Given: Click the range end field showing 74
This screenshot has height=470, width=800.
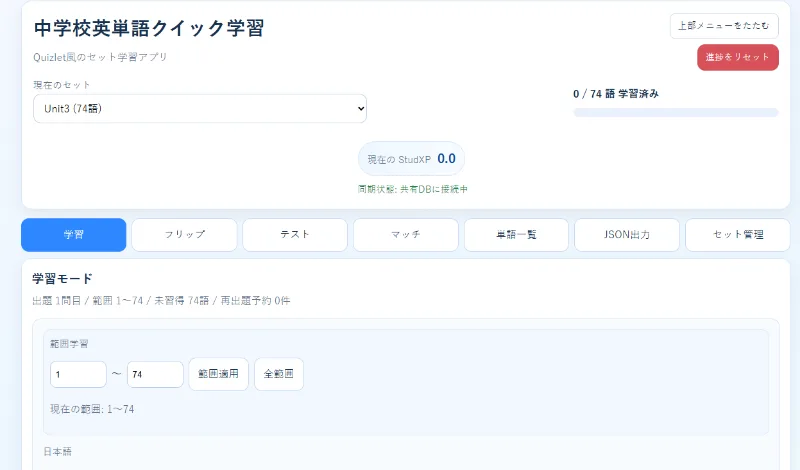Looking at the screenshot, I should tap(155, 374).
